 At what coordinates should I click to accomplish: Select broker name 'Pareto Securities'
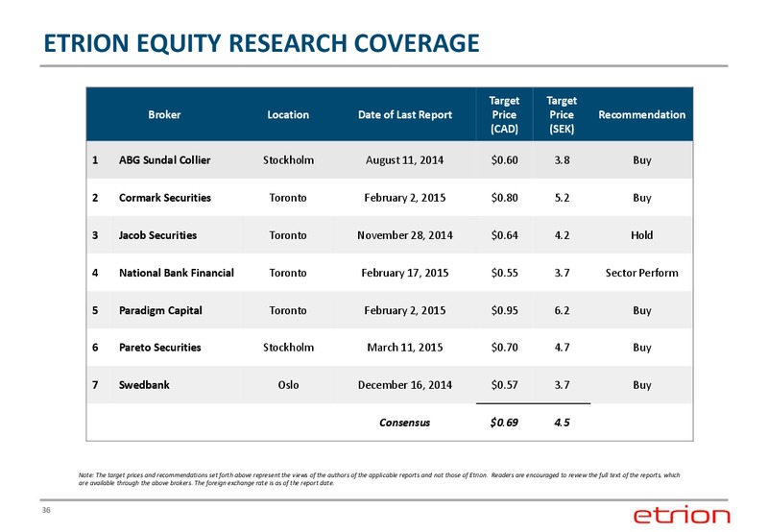(x=159, y=348)
